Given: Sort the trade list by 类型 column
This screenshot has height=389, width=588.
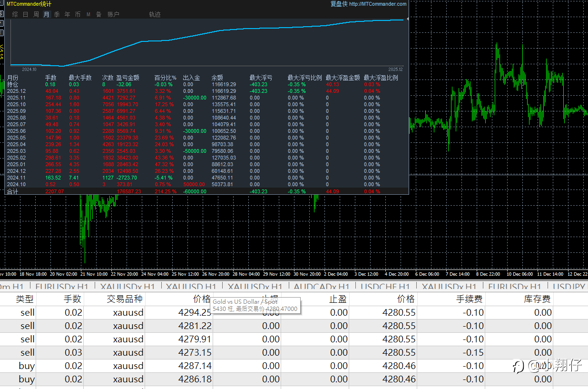Looking at the screenshot, I should 25,299.
